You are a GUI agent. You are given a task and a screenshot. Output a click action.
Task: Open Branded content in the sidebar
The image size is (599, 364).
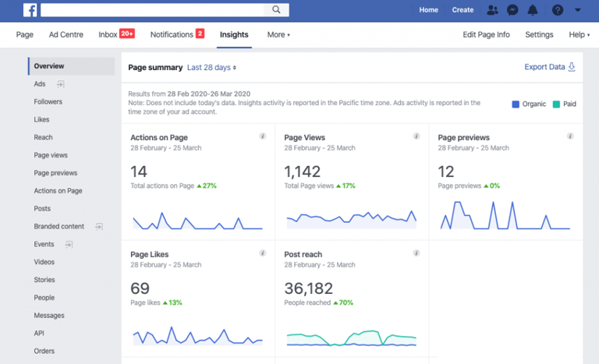pos(59,227)
